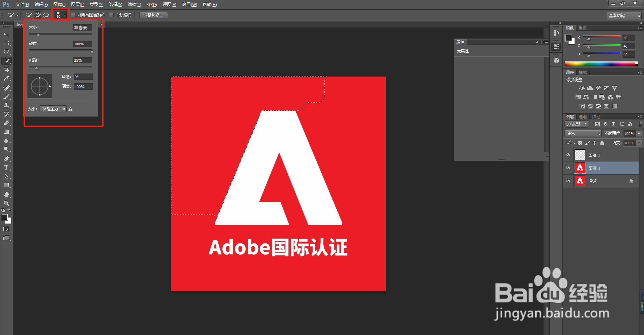Select the Eyedropper tool
644x335 pixels.
6,78
